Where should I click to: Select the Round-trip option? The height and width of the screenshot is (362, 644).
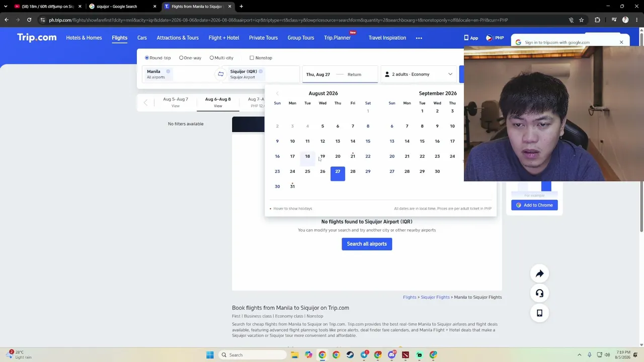coord(158,58)
